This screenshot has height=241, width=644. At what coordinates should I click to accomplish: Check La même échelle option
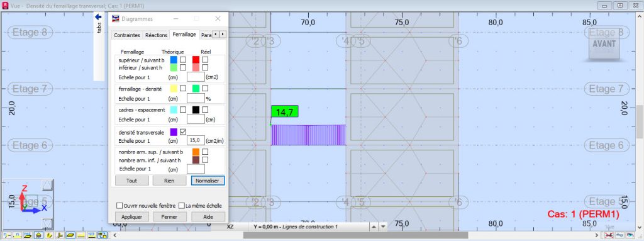tap(182, 205)
